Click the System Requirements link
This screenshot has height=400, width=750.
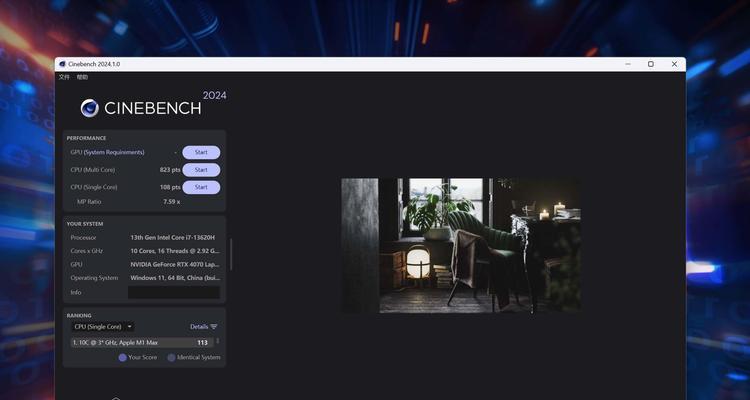click(114, 152)
